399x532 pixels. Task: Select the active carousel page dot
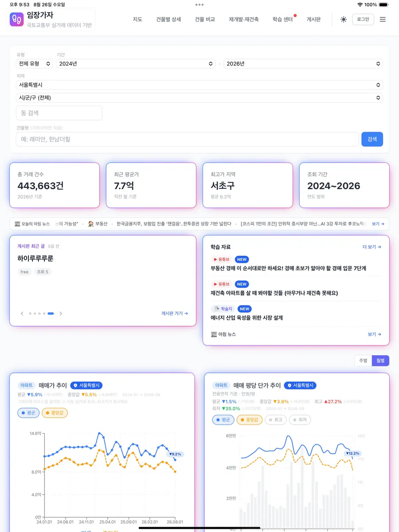pyautogui.click(x=51, y=313)
